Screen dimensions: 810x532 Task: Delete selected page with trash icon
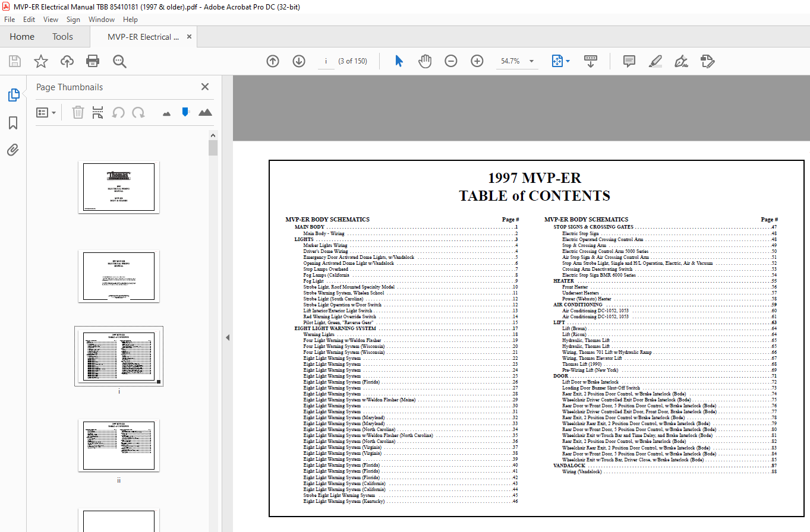78,112
